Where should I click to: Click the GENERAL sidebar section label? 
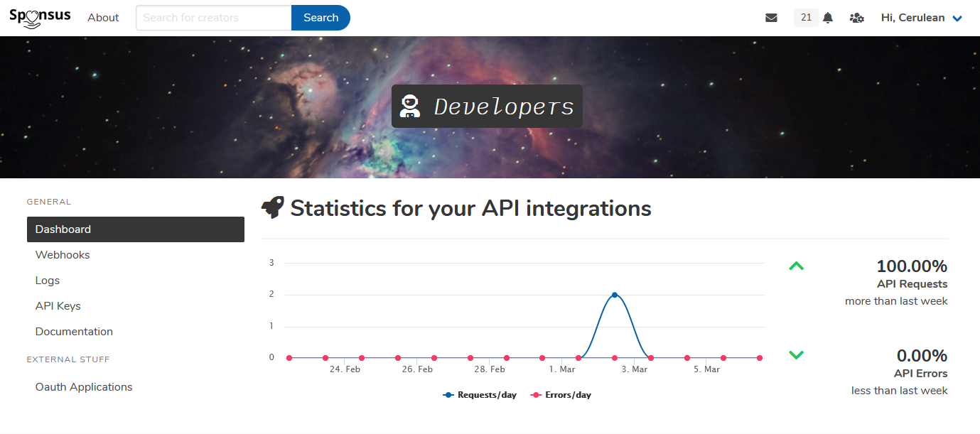point(49,202)
